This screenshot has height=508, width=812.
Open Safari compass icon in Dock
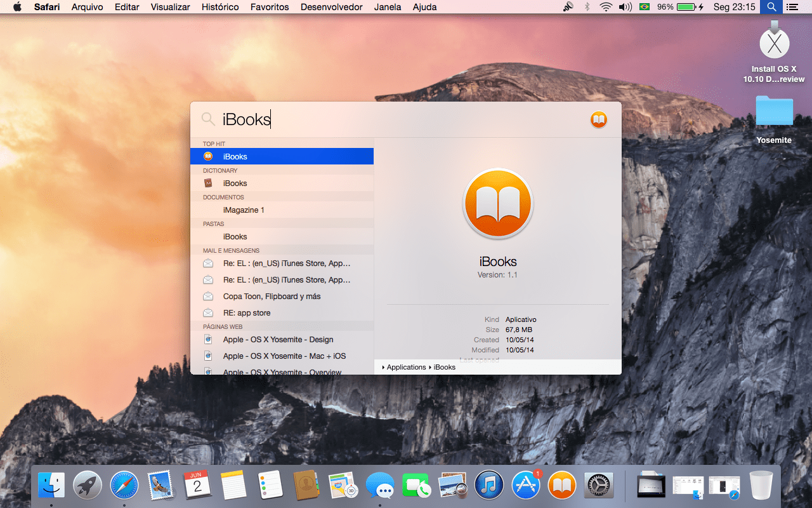point(124,486)
